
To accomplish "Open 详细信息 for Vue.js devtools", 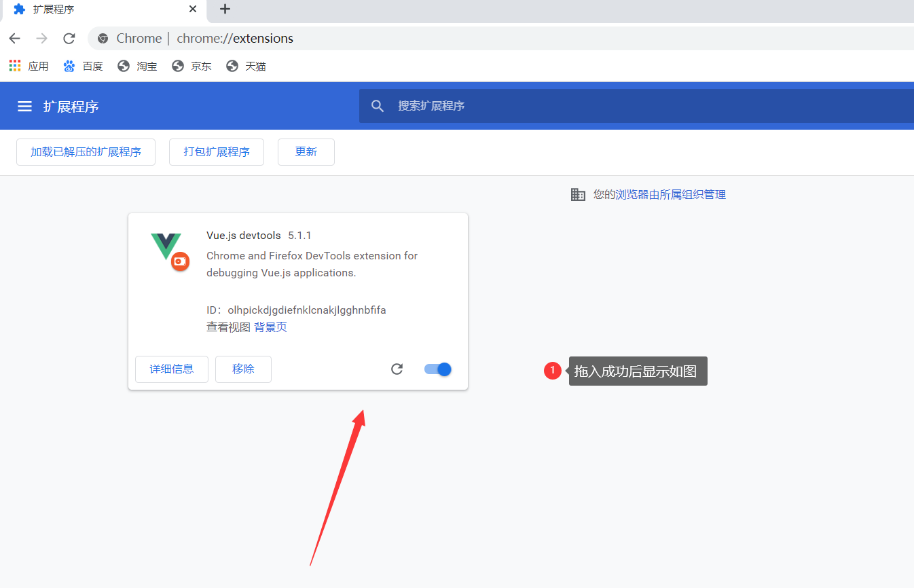I will click(171, 369).
